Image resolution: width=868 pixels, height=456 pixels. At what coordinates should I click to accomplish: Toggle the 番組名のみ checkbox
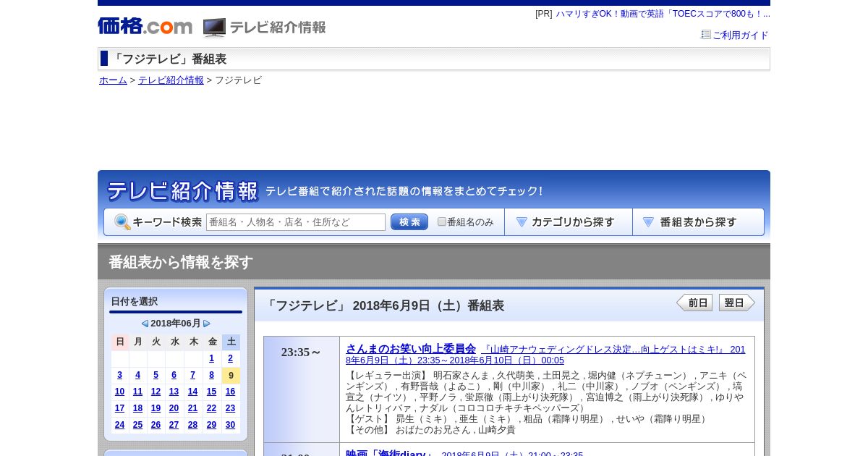[x=442, y=221]
